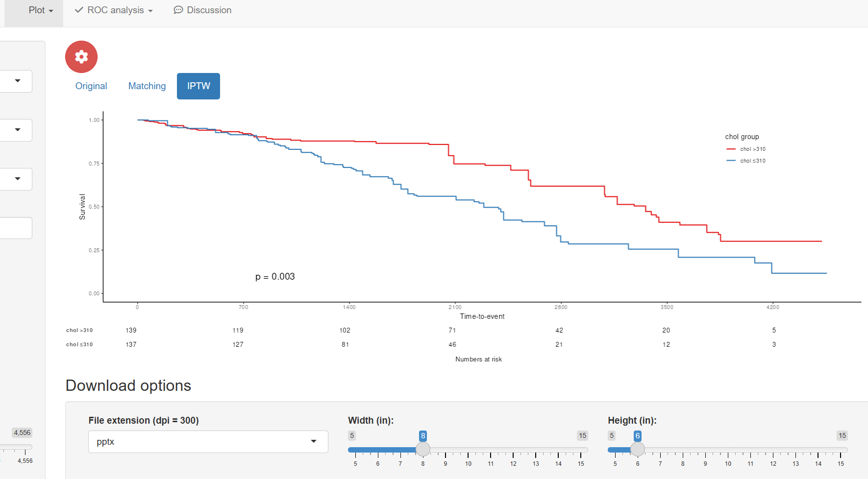Viewport: 868px width, 479px height.
Task: Open the Plot menu
Action: (41, 10)
